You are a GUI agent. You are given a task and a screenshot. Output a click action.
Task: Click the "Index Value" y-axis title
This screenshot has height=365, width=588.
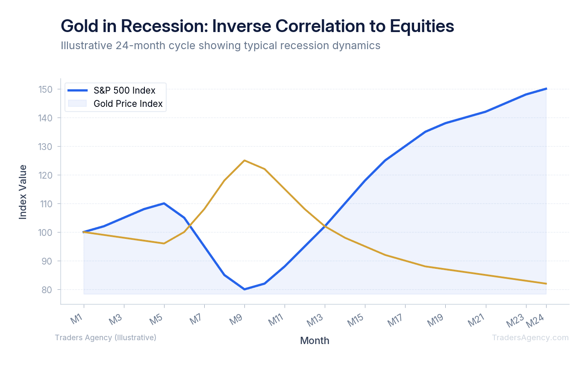click(23, 192)
